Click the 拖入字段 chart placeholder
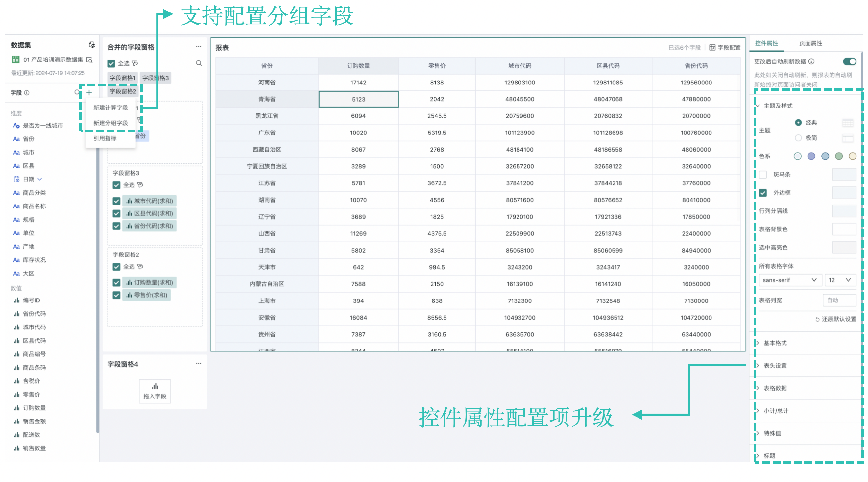The image size is (868, 482). (x=155, y=391)
